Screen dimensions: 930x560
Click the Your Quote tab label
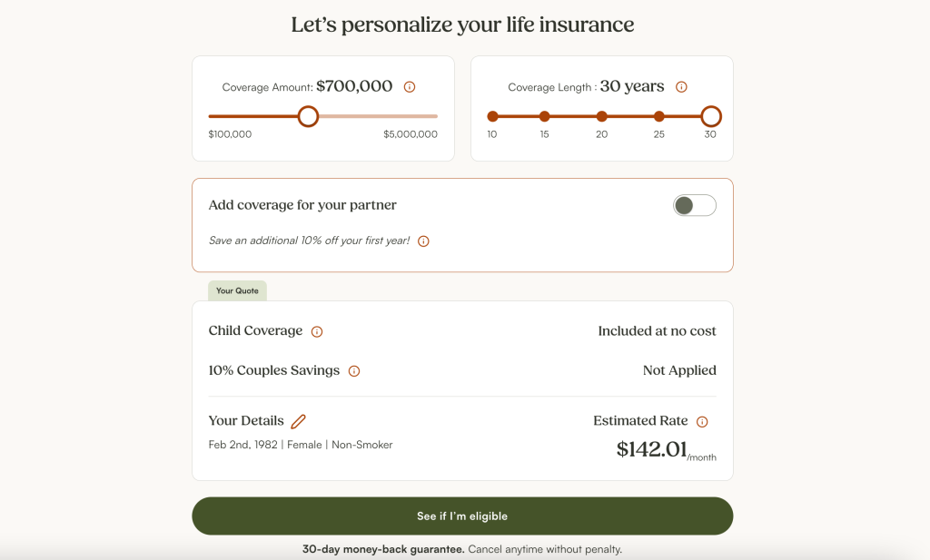[237, 291]
